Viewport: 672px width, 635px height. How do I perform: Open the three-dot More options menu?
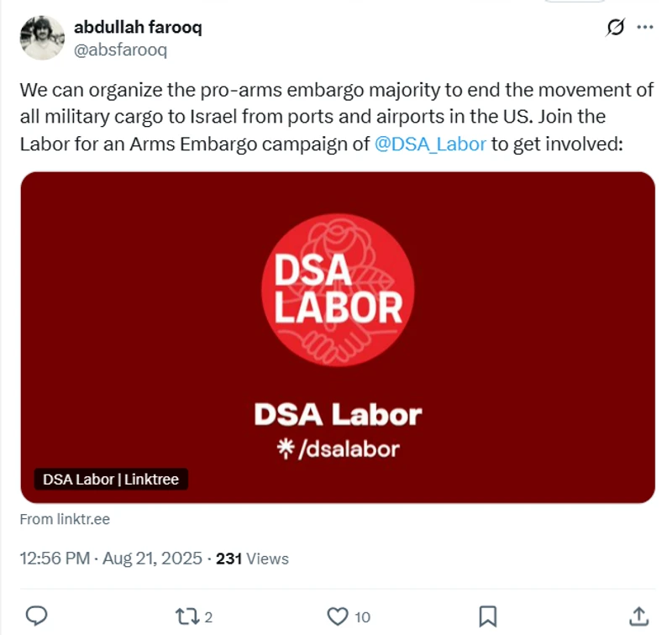point(645,28)
